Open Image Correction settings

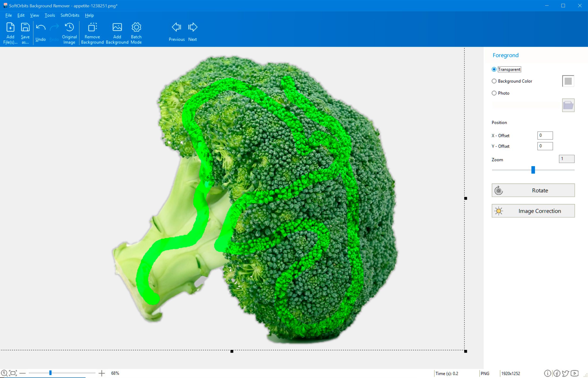click(x=533, y=211)
